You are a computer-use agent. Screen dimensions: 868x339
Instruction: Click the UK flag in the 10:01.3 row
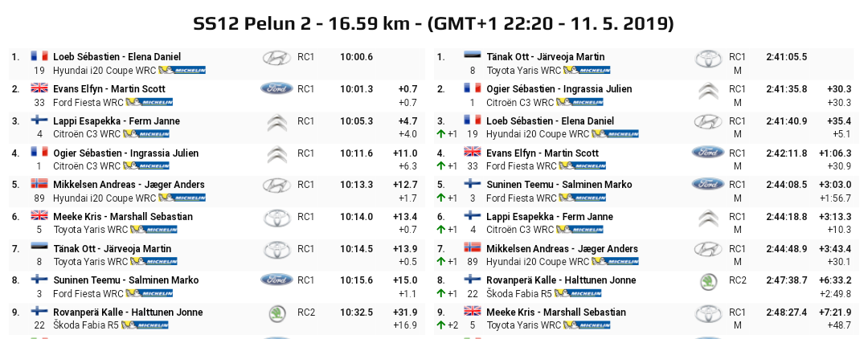(x=39, y=88)
